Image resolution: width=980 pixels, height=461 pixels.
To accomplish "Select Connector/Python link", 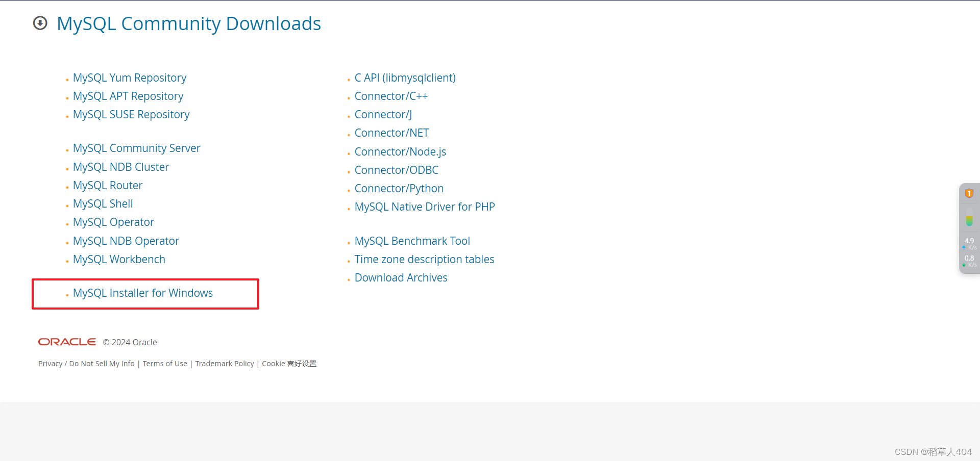I will point(399,189).
